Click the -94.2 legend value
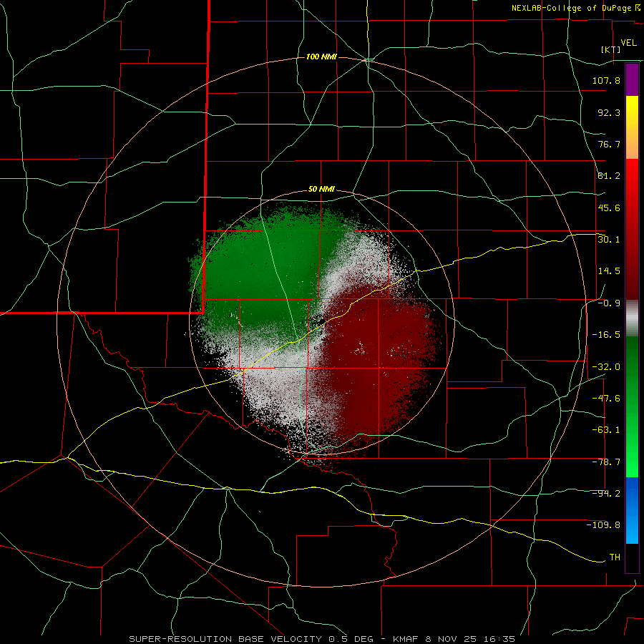 [606, 494]
